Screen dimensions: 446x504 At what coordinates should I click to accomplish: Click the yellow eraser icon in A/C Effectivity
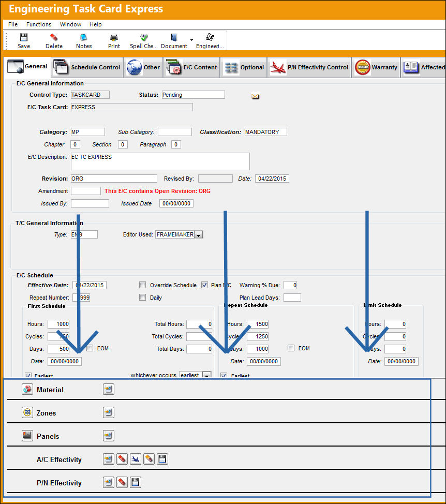149,459
